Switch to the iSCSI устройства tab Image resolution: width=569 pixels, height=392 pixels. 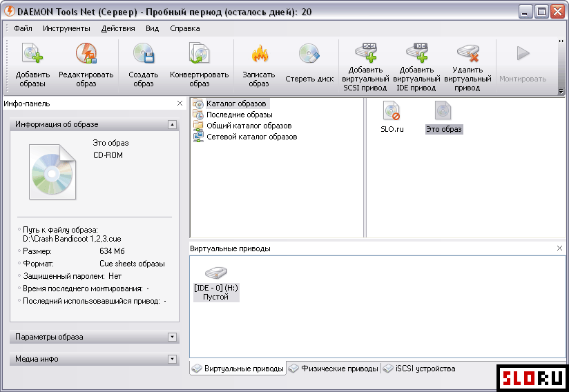419,369
